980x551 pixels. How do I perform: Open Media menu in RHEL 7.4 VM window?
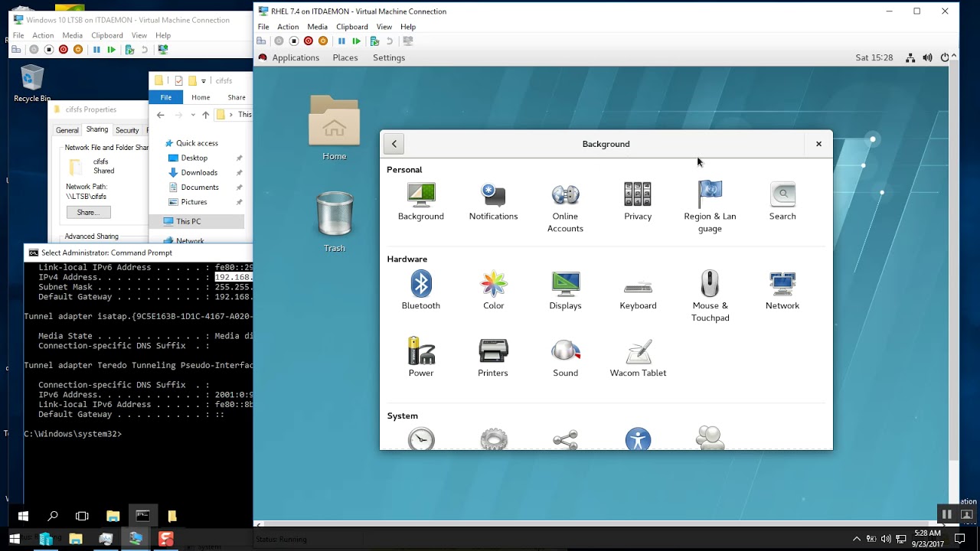317,27
